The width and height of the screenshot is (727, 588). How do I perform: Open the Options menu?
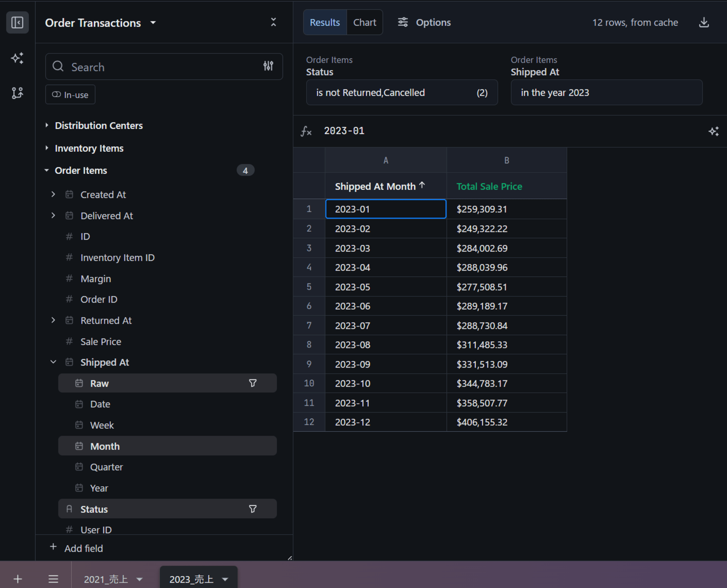pyautogui.click(x=424, y=22)
